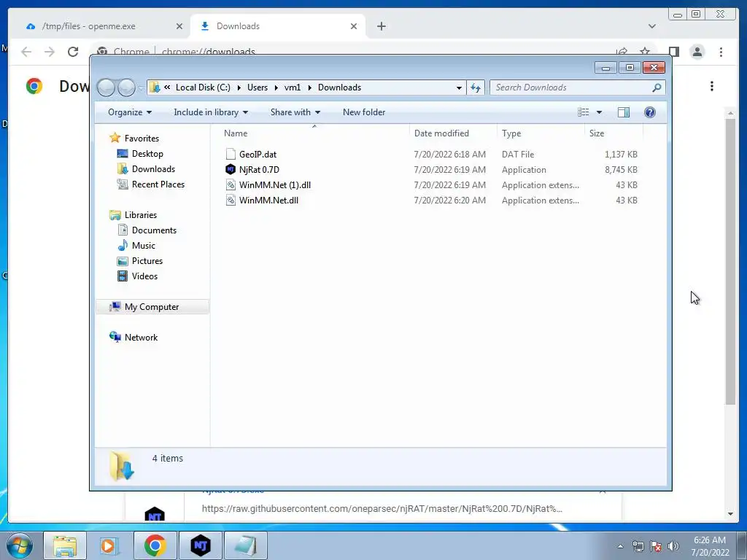The height and width of the screenshot is (560, 747).
Task: Open the Share with menu
Action: click(x=295, y=112)
